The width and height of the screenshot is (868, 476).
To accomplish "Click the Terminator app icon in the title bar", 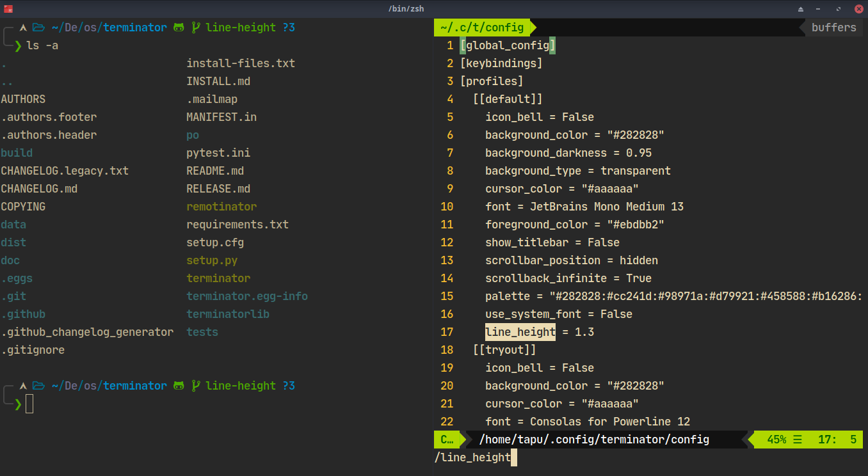I will 8,8.
